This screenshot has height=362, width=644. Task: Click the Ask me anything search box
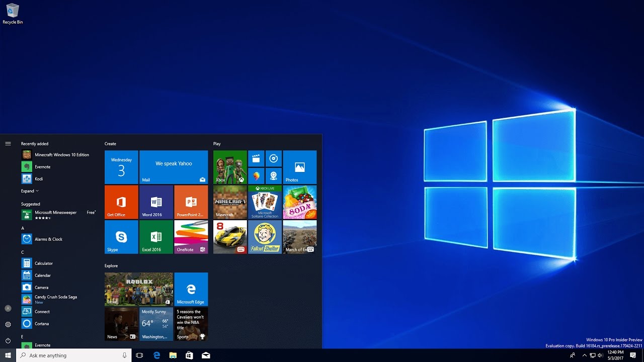click(74, 355)
